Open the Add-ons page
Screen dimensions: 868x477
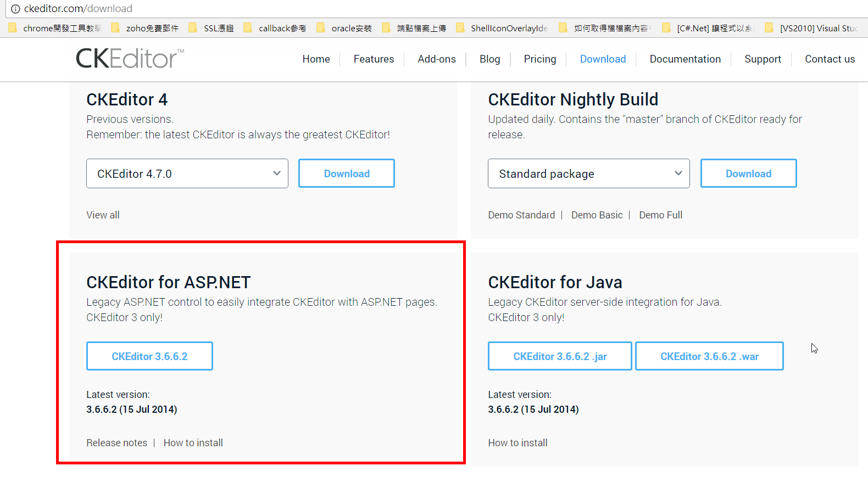tap(437, 59)
